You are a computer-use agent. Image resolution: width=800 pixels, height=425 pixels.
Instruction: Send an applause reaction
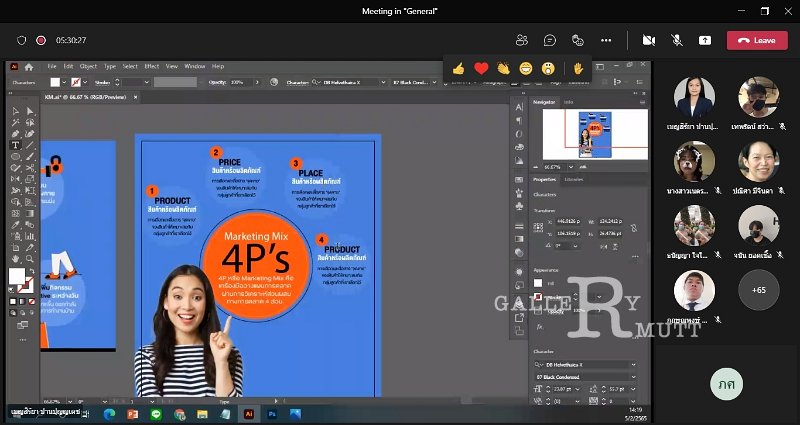click(x=504, y=68)
